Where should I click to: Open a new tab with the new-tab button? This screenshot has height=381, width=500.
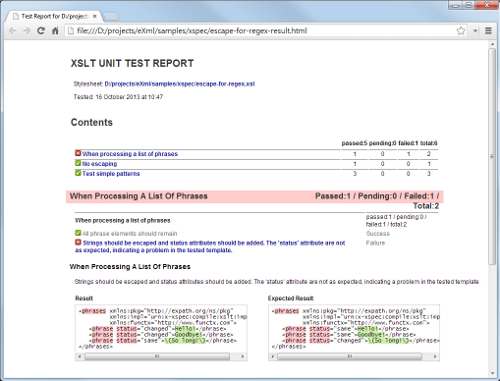[111, 16]
